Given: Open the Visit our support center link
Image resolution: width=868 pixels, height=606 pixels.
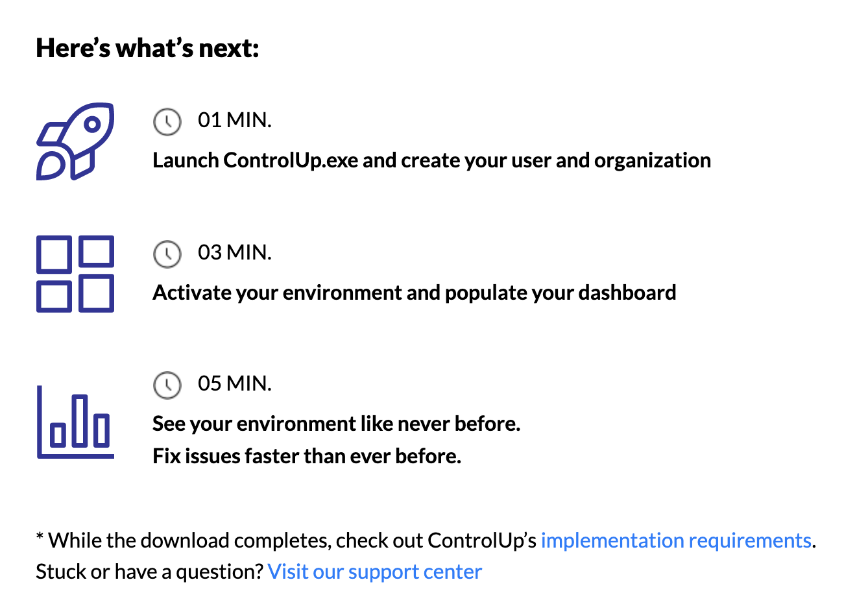Looking at the screenshot, I should [x=375, y=572].
